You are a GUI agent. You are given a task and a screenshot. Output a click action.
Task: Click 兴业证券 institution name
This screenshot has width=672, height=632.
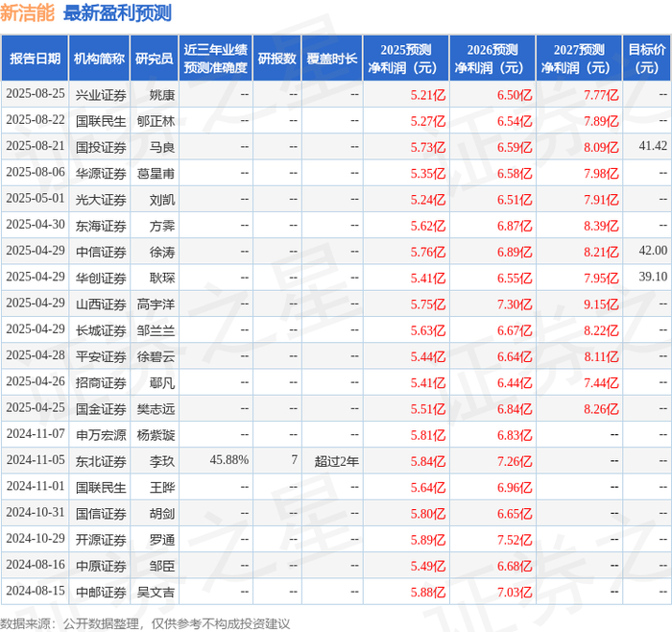click(x=101, y=95)
